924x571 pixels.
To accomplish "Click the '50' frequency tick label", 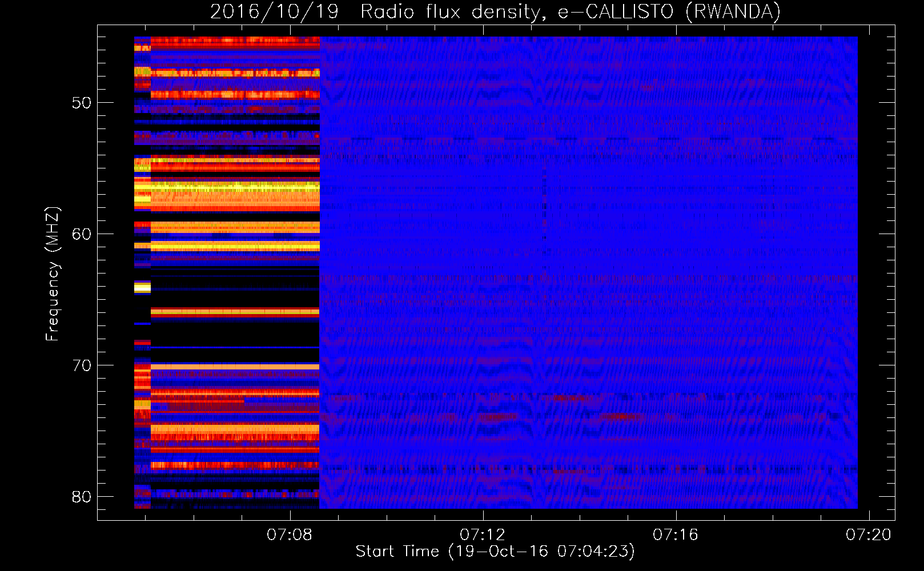I will 82,103.
